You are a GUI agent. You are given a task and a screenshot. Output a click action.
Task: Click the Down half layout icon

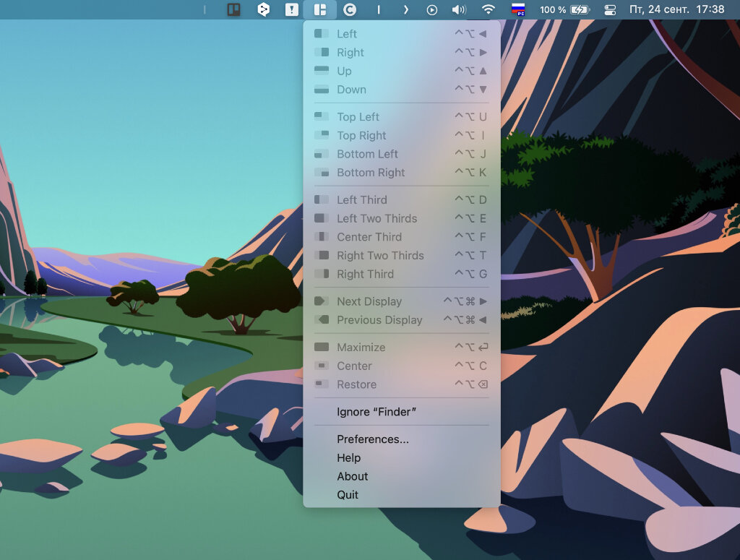coord(322,89)
